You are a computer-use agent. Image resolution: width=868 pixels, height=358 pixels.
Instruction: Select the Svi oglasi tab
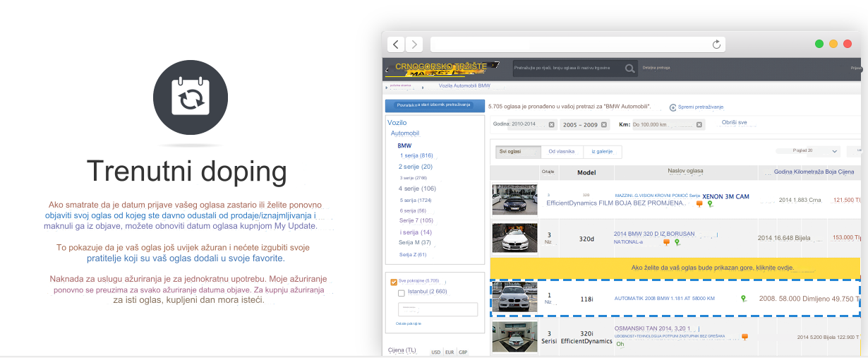[x=518, y=151]
